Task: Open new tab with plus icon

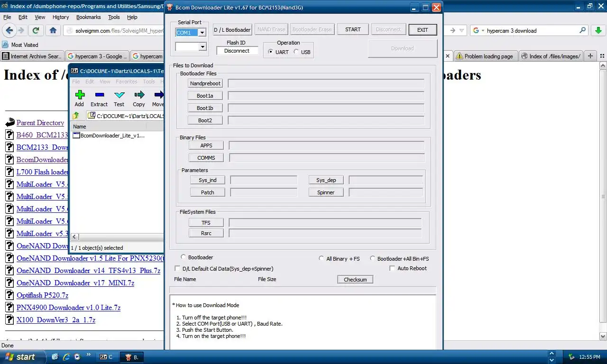Action: 590,56
